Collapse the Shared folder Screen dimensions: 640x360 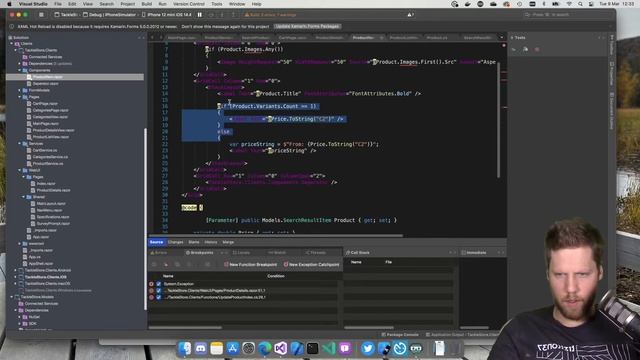23,197
